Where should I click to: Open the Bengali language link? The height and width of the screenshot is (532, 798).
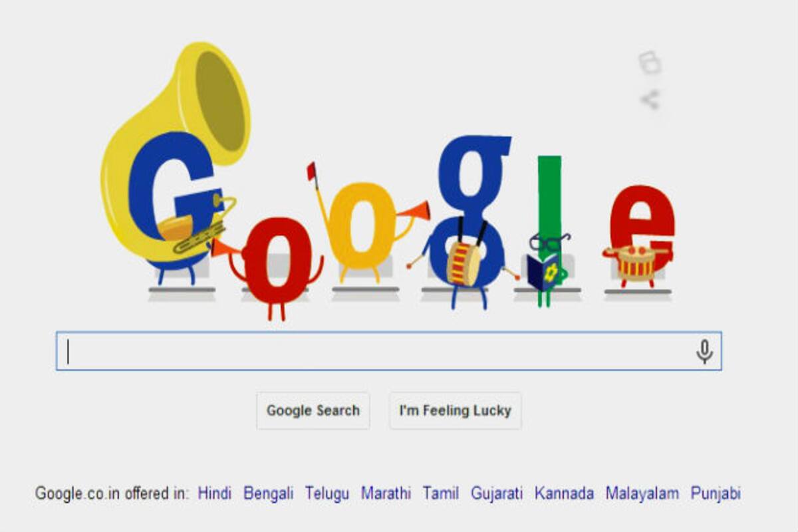click(x=268, y=493)
